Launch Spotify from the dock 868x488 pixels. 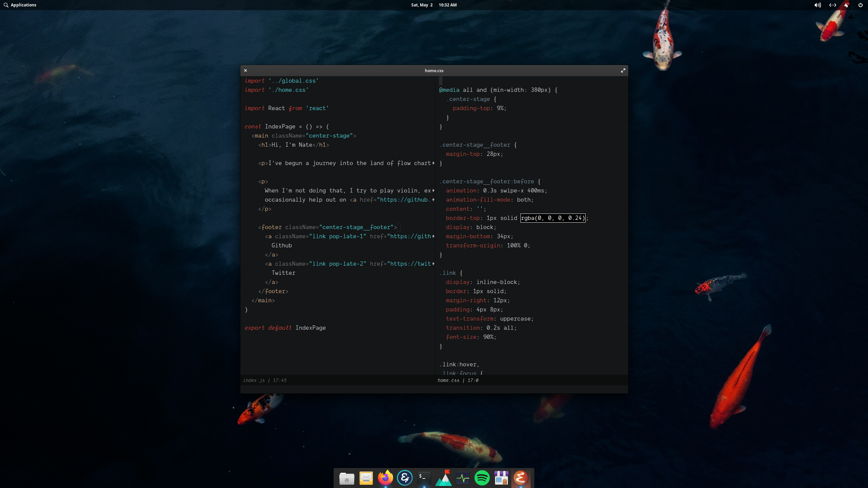(482, 478)
